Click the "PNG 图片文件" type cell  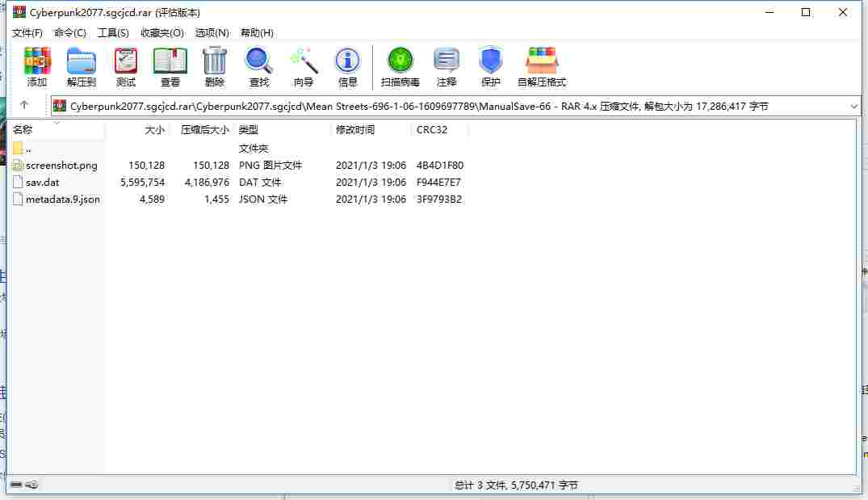pyautogui.click(x=270, y=165)
